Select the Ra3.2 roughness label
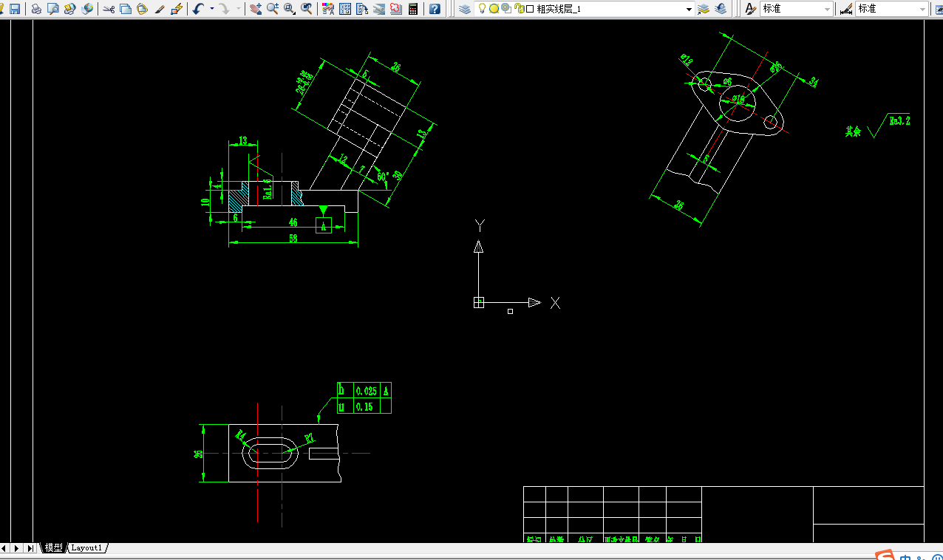The image size is (943, 560). point(899,120)
